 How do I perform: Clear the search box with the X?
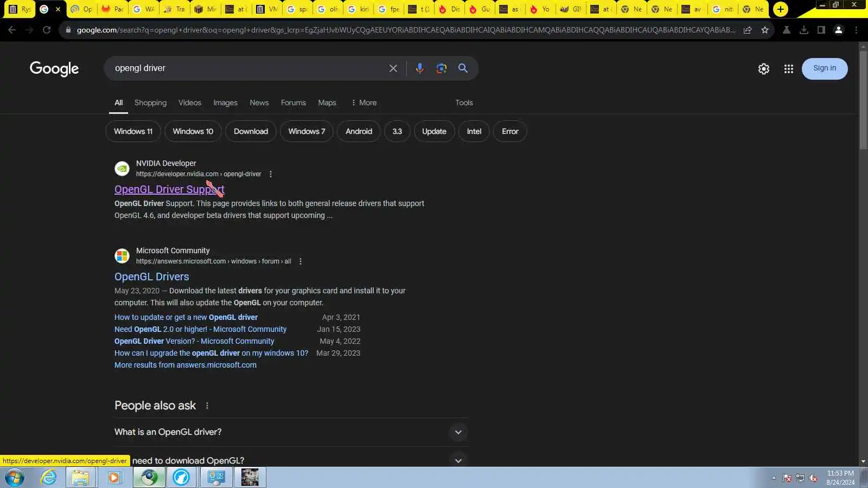393,68
